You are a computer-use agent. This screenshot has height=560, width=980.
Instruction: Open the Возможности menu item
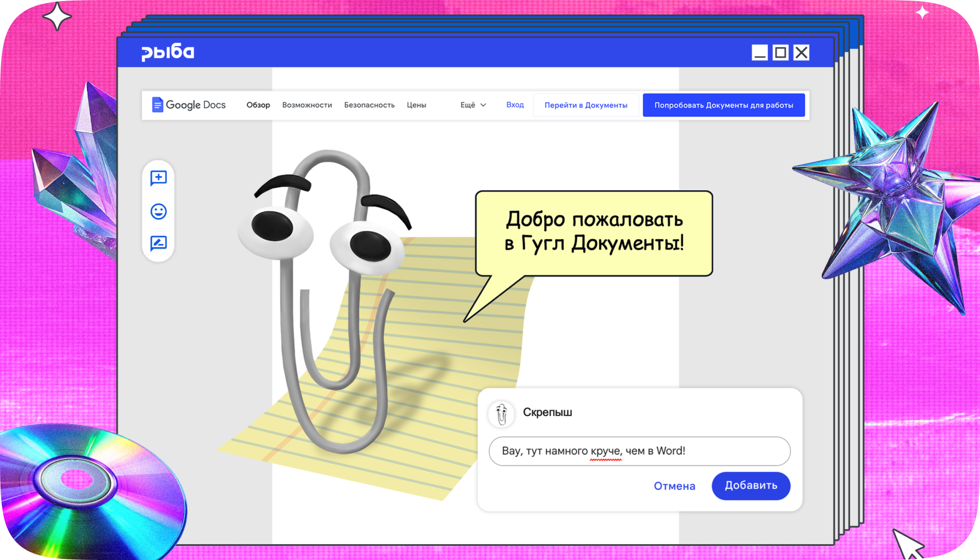point(307,105)
